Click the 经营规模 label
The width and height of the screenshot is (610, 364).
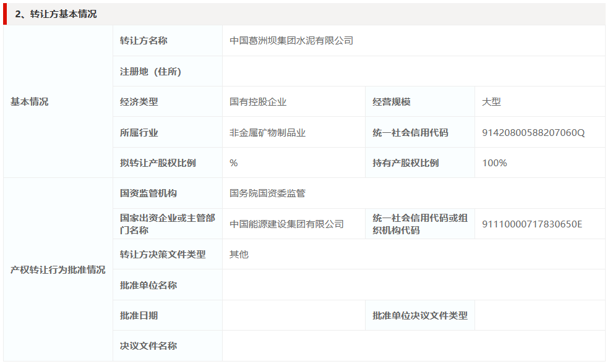pyautogui.click(x=392, y=102)
